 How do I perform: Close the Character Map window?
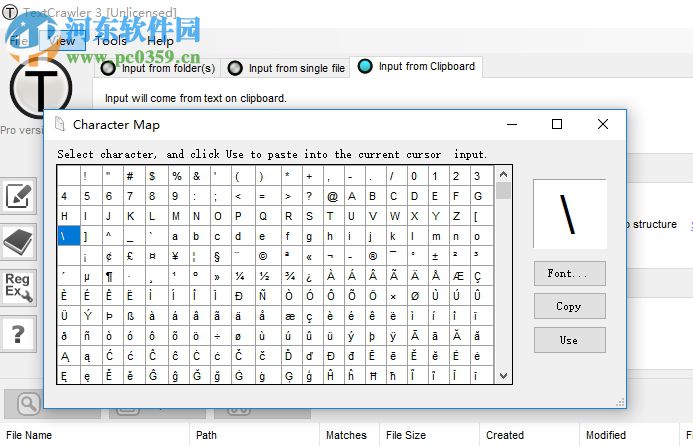click(603, 124)
